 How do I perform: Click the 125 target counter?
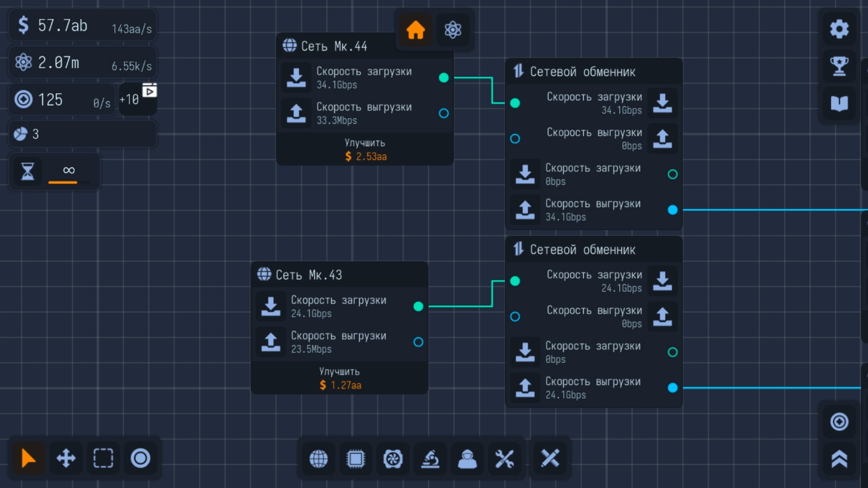point(62,99)
